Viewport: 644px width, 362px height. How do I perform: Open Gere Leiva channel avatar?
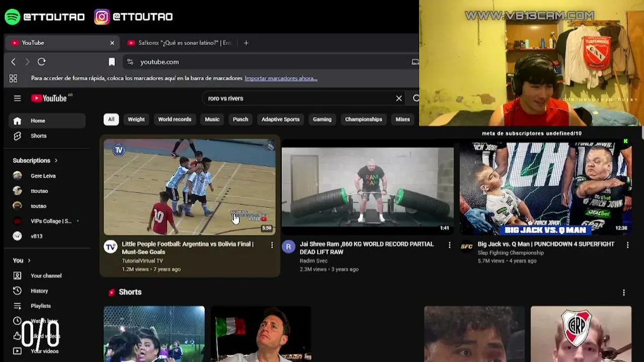(x=17, y=175)
